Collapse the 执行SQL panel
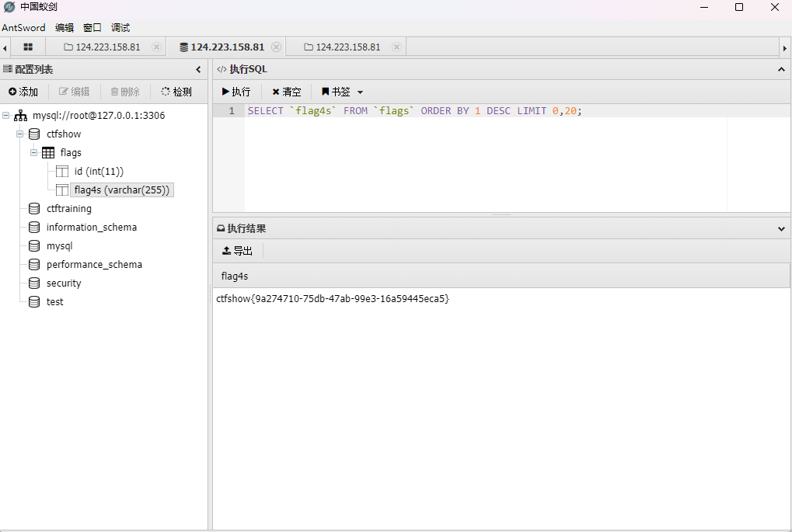Image resolution: width=792 pixels, height=532 pixels. (x=781, y=70)
